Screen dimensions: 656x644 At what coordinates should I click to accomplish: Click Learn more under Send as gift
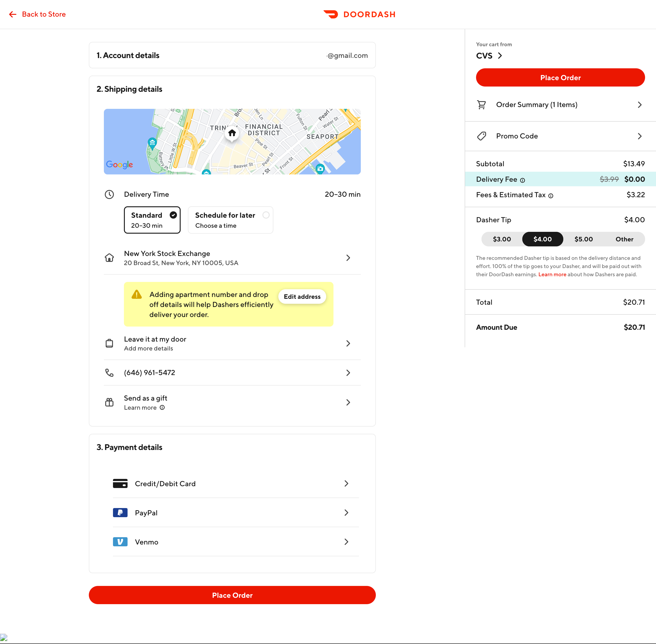click(140, 408)
